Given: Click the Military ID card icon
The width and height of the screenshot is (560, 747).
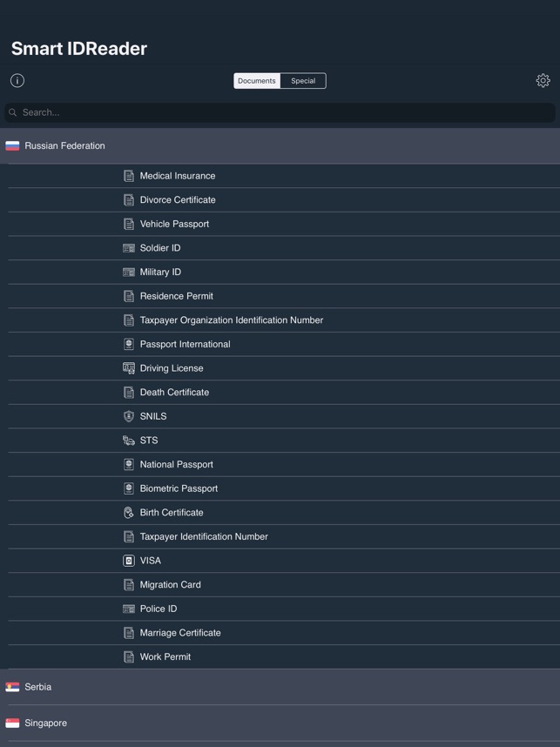Looking at the screenshot, I should point(129,272).
